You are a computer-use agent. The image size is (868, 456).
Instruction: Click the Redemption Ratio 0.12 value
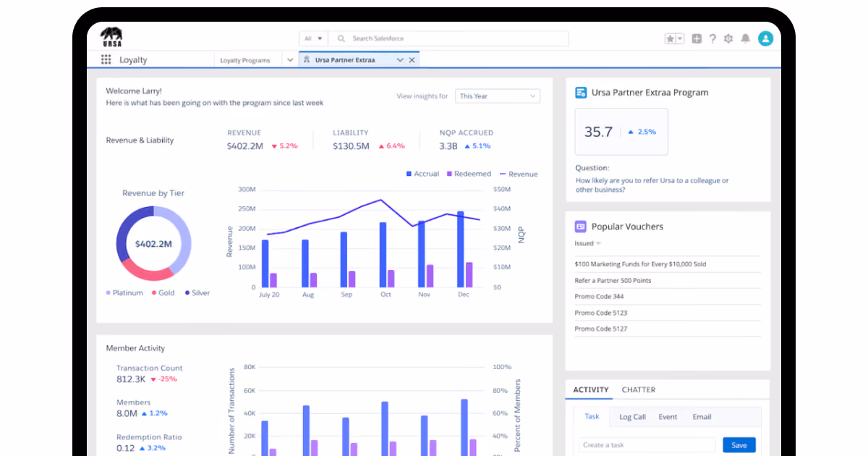[125, 448]
